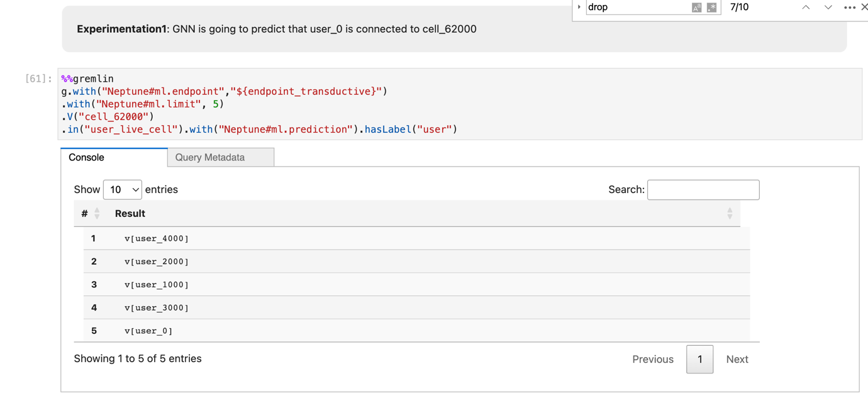The image size is (868, 398).
Task: Toggle match case in find bar
Action: [696, 8]
